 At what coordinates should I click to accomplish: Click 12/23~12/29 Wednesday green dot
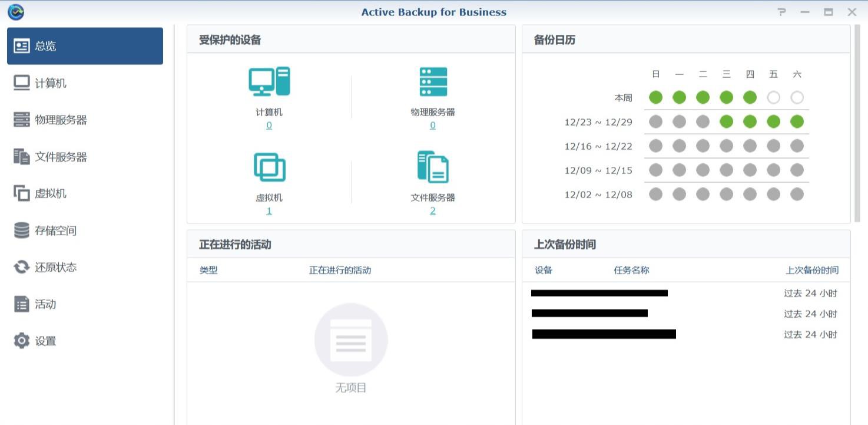726,121
